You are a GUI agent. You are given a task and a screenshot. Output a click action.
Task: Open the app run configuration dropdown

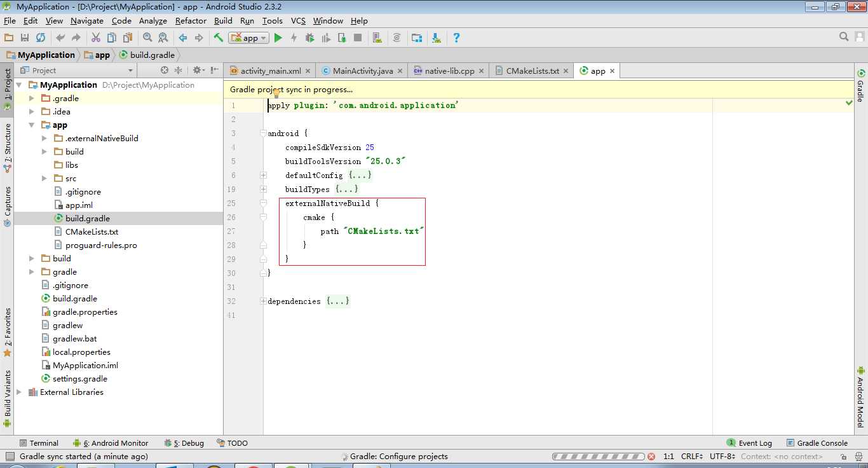(248, 38)
